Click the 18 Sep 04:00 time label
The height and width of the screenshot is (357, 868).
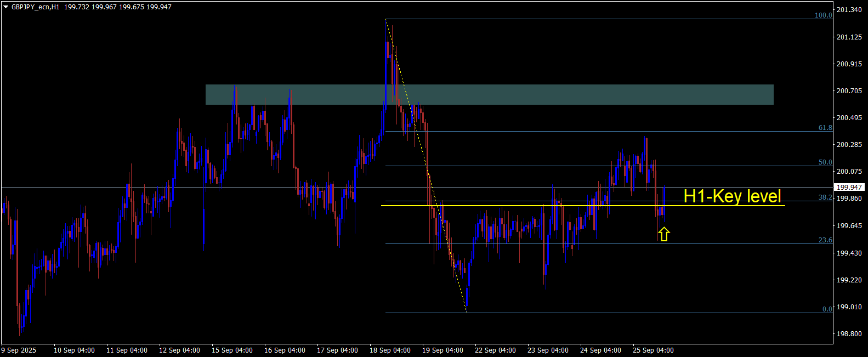[x=390, y=350]
